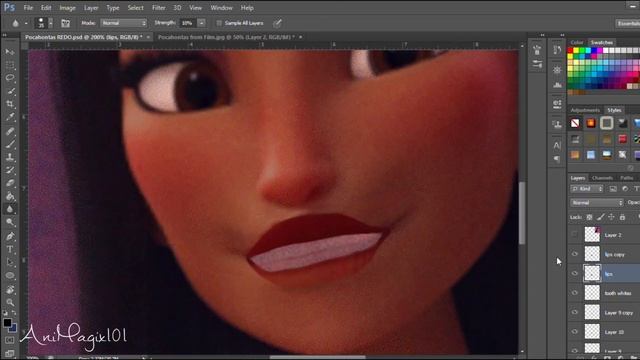Open the Strength slider dropdown arrow

click(x=202, y=23)
